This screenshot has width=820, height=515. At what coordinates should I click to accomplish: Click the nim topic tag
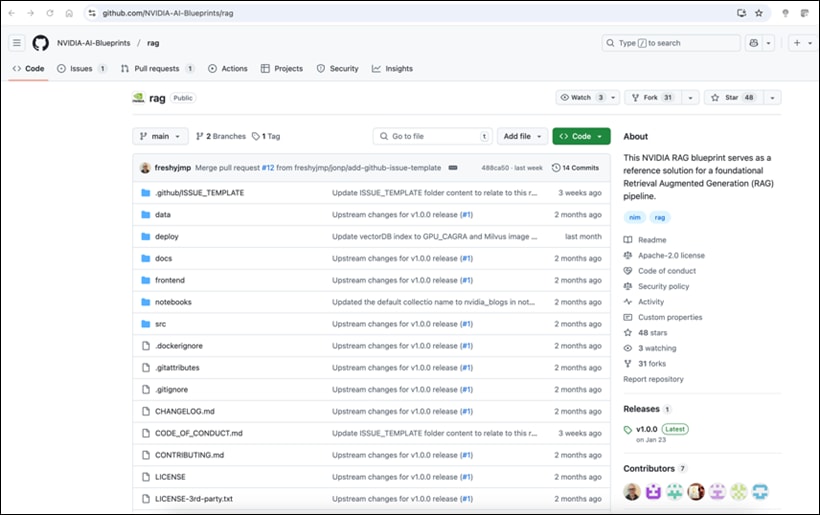point(635,218)
